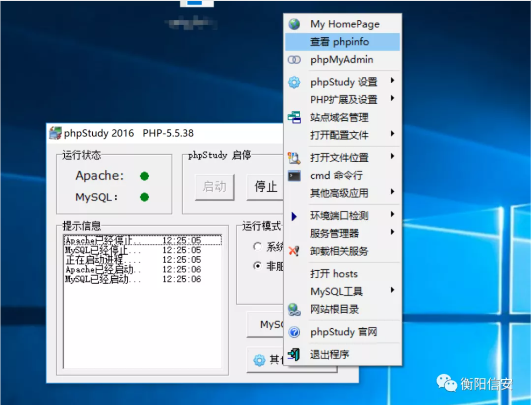Select log row '正在启动进程'
The image size is (532, 405).
pos(142,260)
